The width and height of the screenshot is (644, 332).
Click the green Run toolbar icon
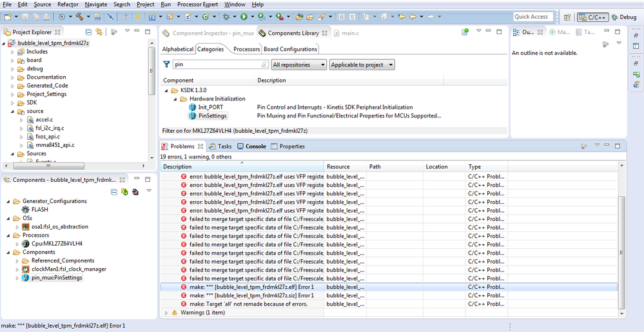(x=244, y=17)
